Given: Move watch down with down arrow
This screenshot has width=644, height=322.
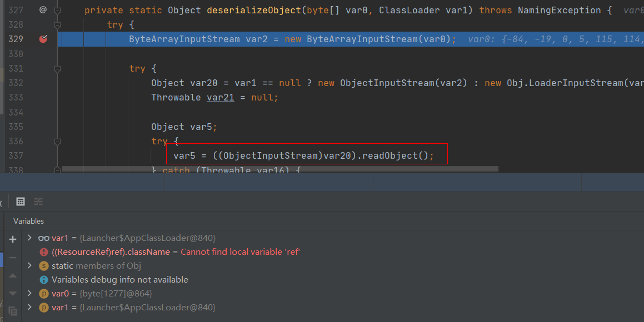Looking at the screenshot, I should [13, 293].
